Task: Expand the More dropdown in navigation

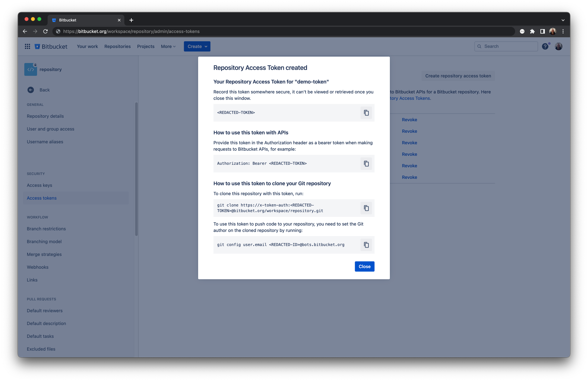Action: (x=168, y=46)
